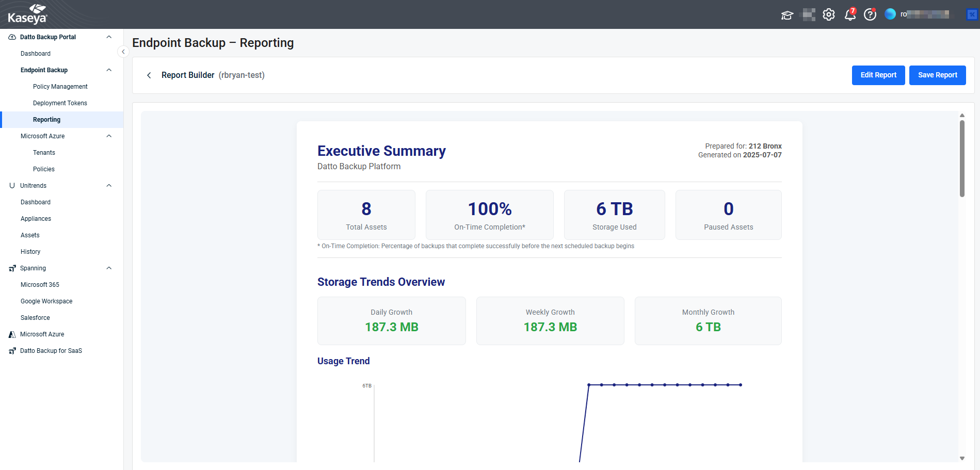Click the Kaseya logo

tap(27, 14)
